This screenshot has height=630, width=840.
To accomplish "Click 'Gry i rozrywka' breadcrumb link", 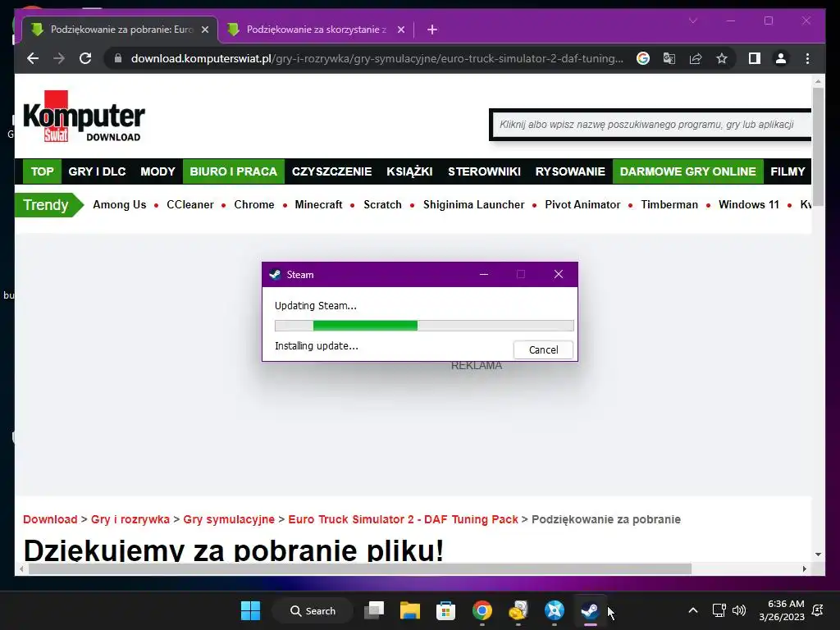I will [130, 519].
